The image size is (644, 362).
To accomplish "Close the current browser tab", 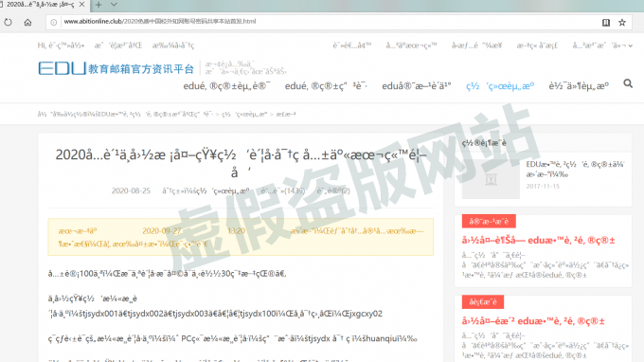I will click(81, 5).
